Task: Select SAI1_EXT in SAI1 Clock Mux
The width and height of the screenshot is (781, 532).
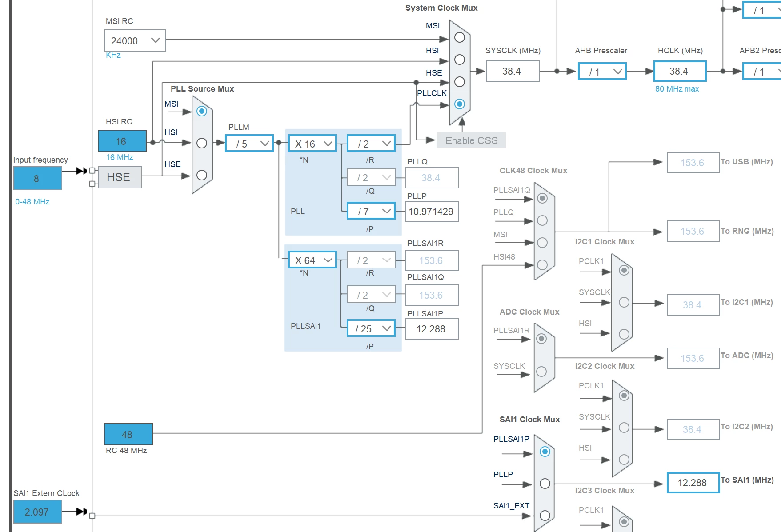Action: click(x=545, y=516)
